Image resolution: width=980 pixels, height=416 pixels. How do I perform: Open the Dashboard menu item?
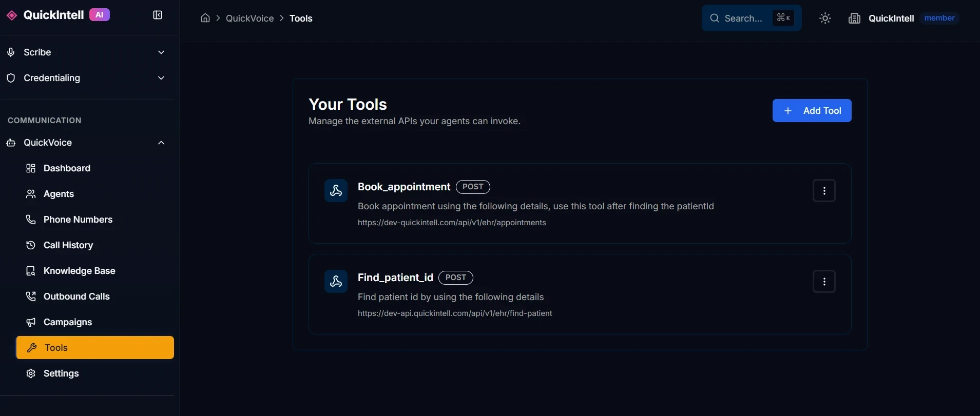point(95,168)
